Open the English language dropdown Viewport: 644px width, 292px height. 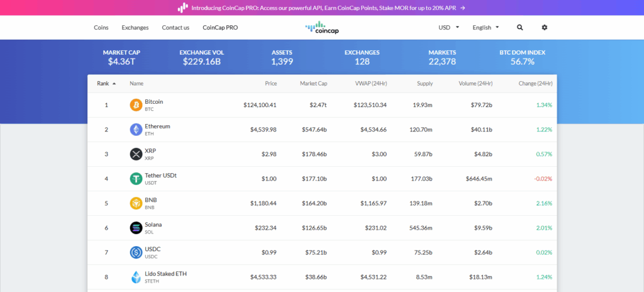[485, 28]
